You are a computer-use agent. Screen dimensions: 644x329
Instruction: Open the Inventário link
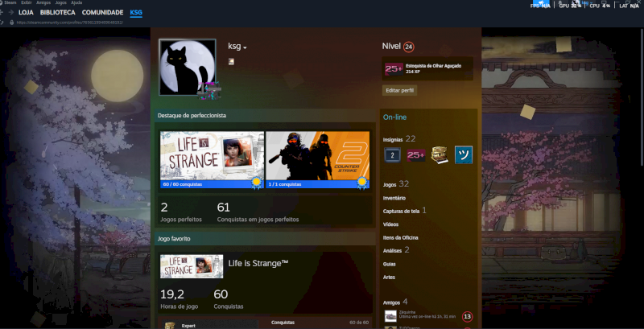point(394,198)
